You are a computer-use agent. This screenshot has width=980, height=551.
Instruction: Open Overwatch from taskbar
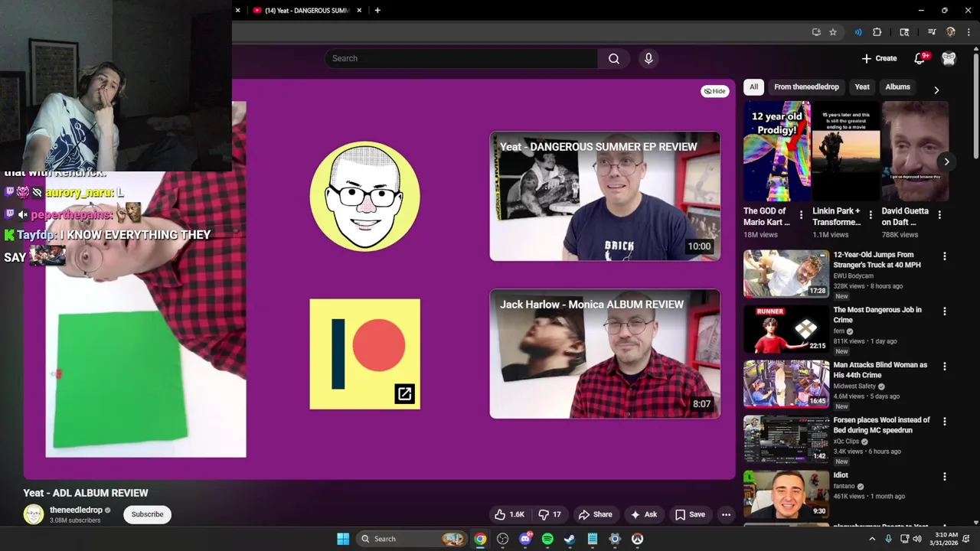[637, 539]
